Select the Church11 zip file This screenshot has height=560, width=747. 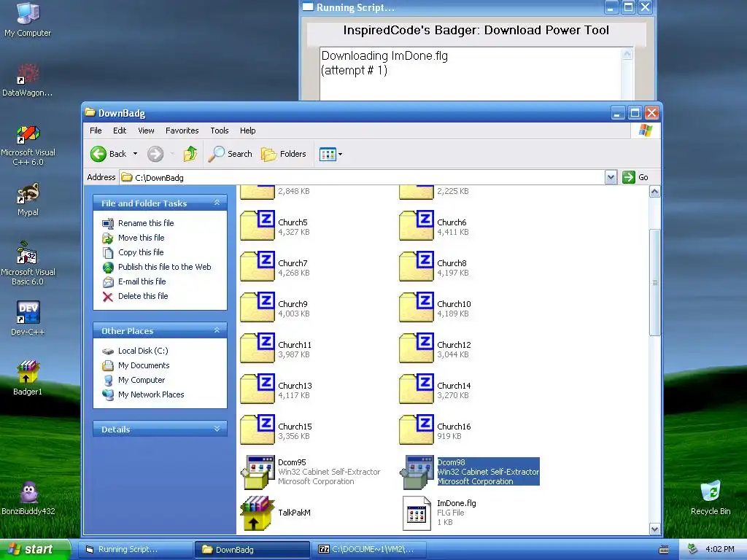[x=258, y=349]
